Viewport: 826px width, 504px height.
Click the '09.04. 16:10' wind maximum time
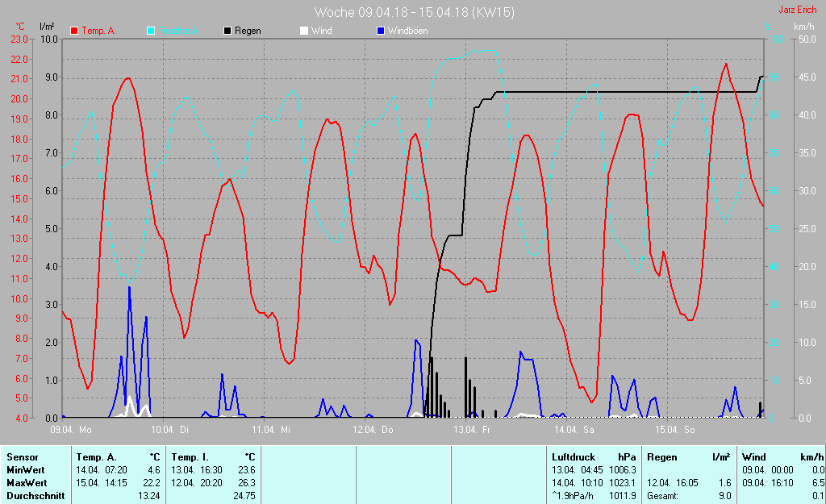(768, 482)
